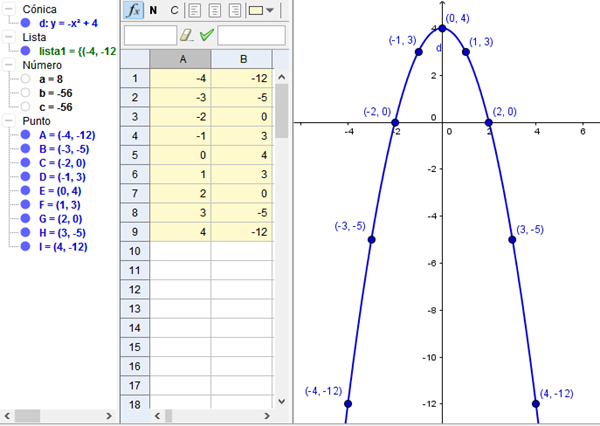Center-align the cell text
The image size is (600, 426).
[215, 11]
